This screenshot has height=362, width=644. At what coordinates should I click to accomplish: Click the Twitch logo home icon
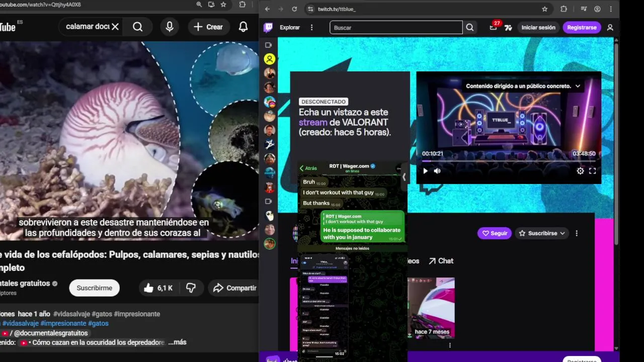pyautogui.click(x=268, y=28)
